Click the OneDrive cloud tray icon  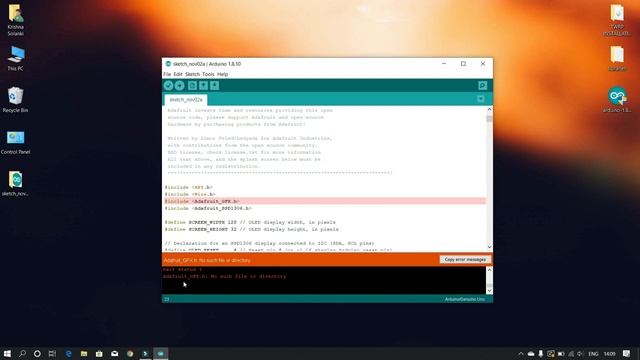tap(531, 354)
